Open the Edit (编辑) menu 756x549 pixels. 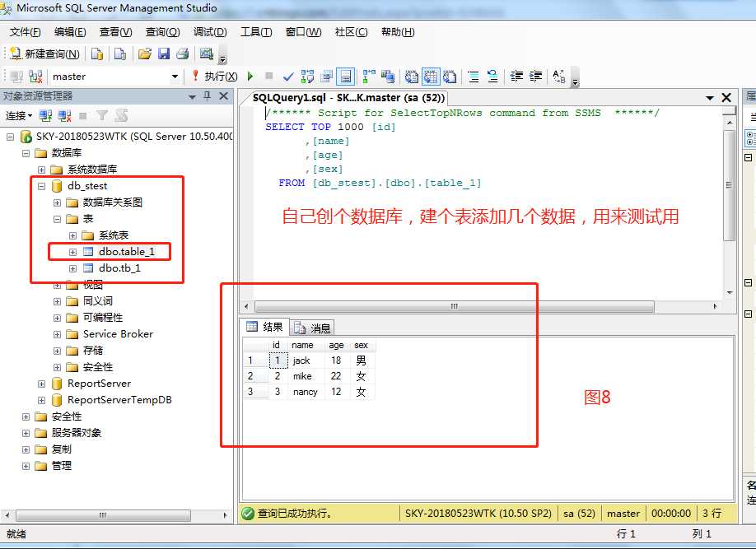70,32
